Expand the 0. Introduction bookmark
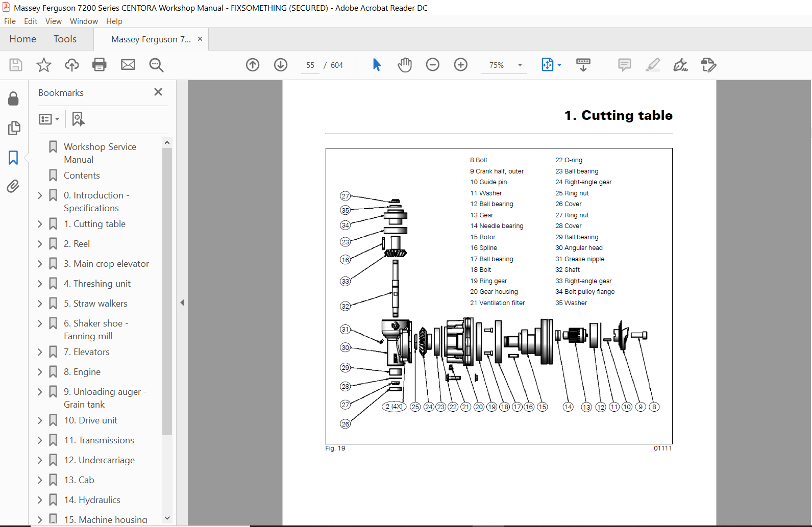Image resolution: width=812 pixels, height=527 pixels. (x=40, y=195)
